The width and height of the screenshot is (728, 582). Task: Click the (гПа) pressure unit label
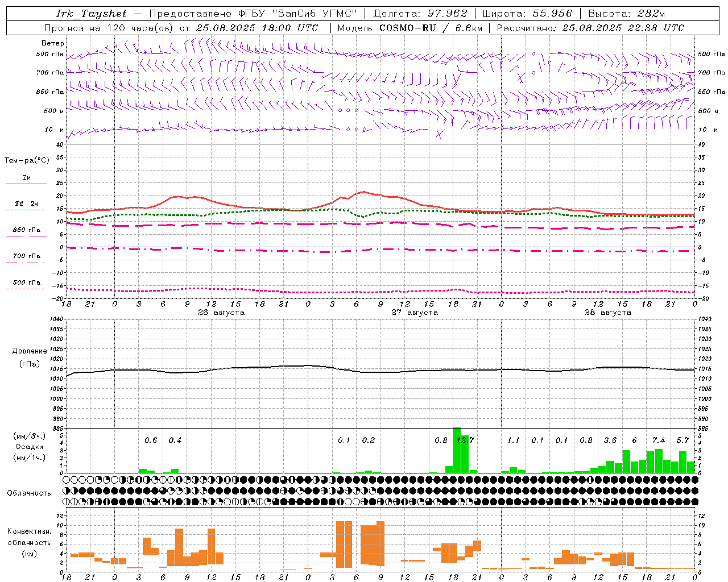point(30,364)
